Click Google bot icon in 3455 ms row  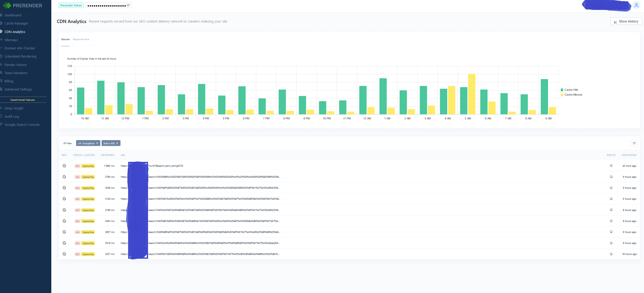pyautogui.click(x=64, y=221)
